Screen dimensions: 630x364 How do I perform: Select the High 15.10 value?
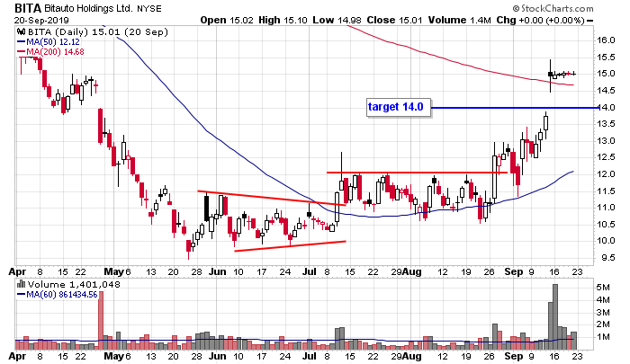click(x=283, y=20)
